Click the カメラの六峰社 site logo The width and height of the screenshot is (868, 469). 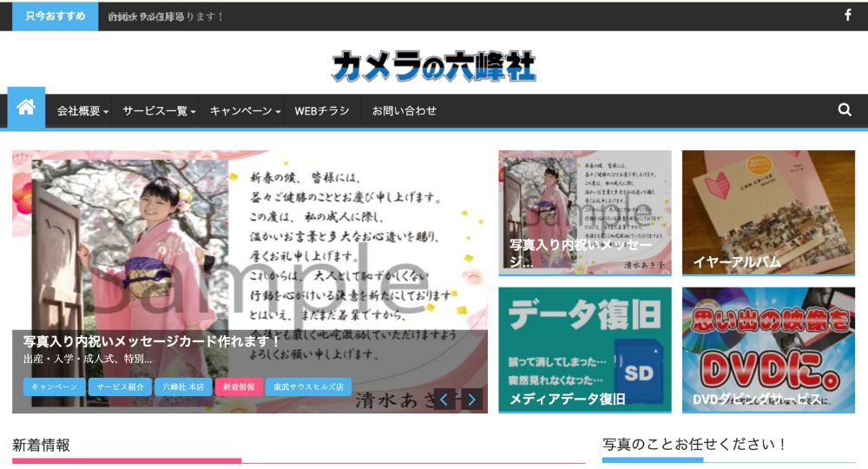tap(434, 66)
